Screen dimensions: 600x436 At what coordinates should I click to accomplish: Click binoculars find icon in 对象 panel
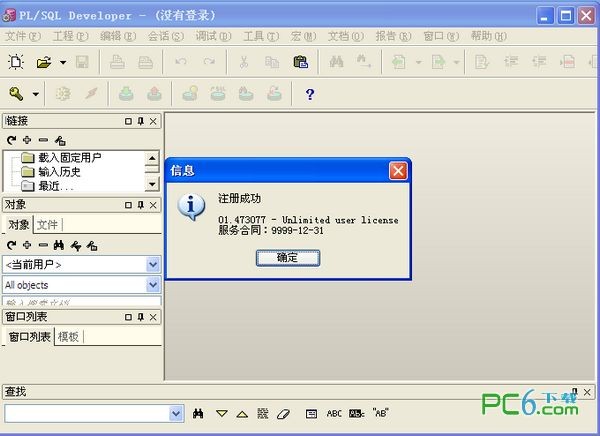tap(59, 245)
